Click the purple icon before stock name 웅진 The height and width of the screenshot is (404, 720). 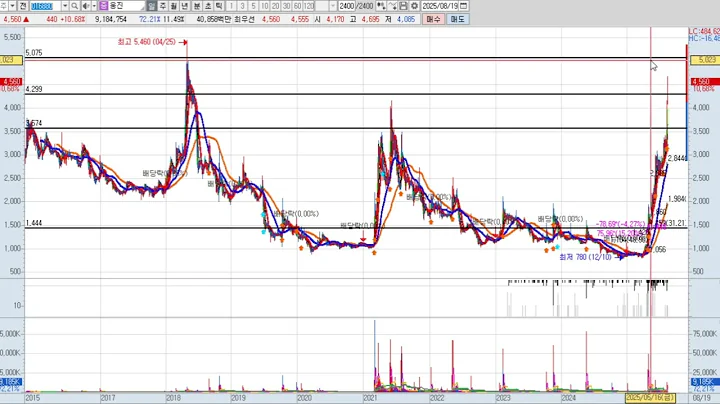103,6
